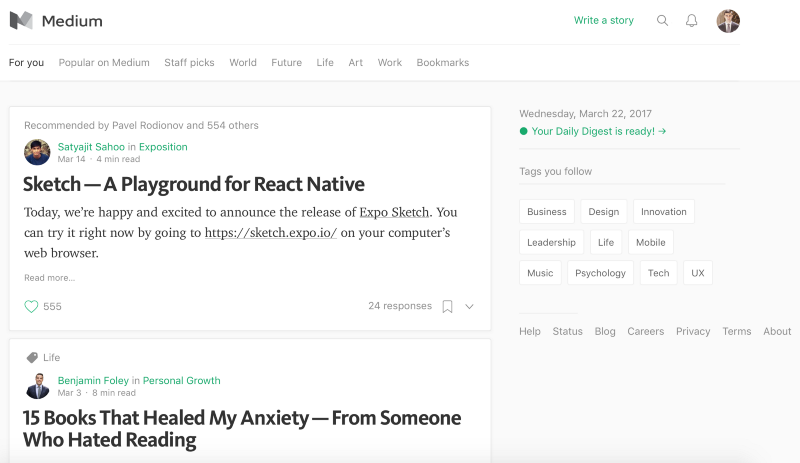Viewport: 800px width, 463px height.
Task: Click the Medium logo icon
Action: pos(21,20)
